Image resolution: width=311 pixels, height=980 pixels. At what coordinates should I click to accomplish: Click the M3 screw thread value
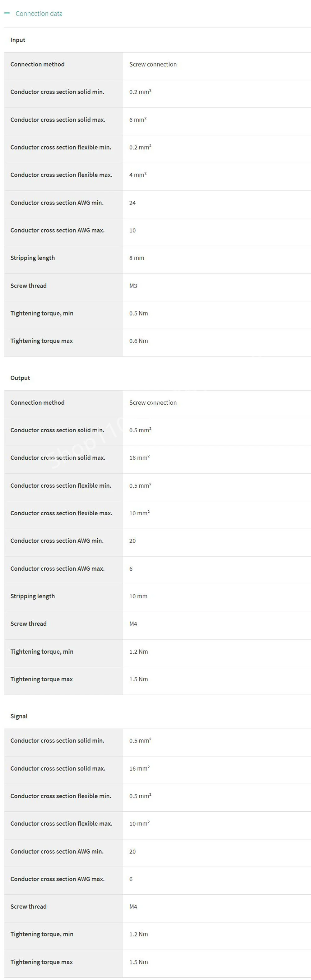point(133,286)
